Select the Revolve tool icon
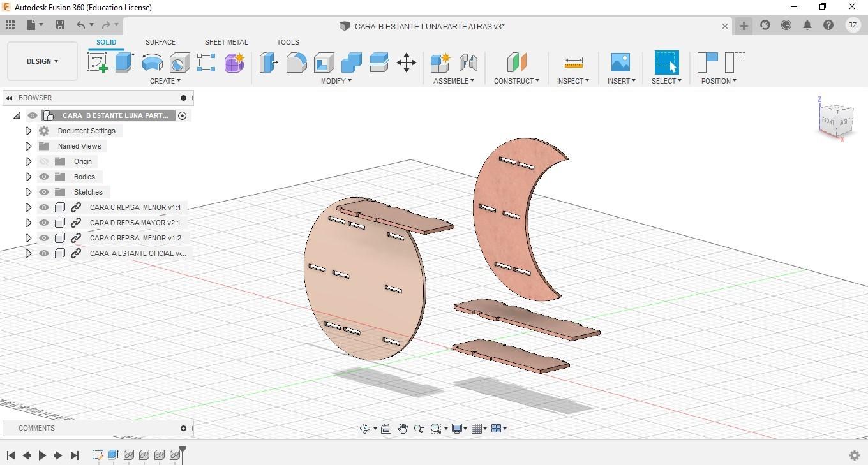Viewport: 868px width, 465px height. 152,63
